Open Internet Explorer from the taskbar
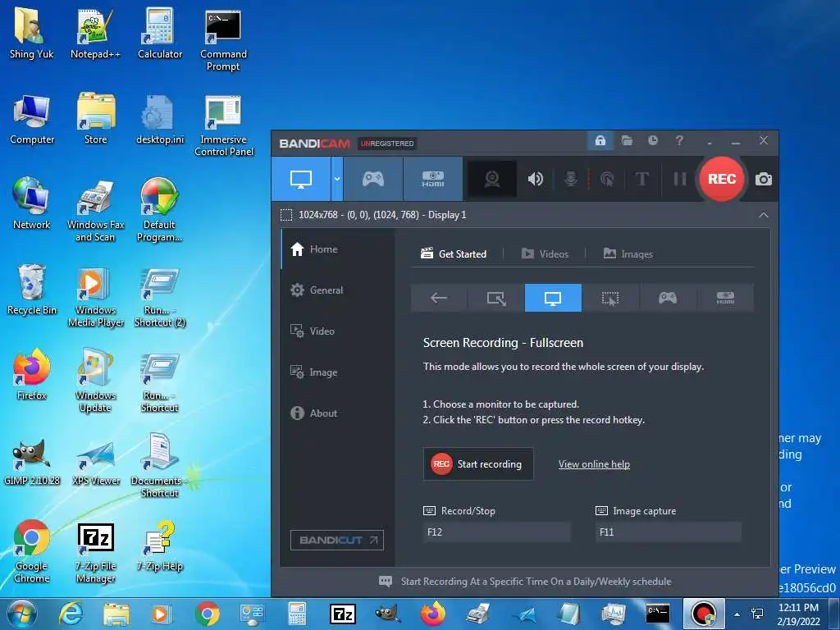Image resolution: width=840 pixels, height=630 pixels. click(71, 614)
